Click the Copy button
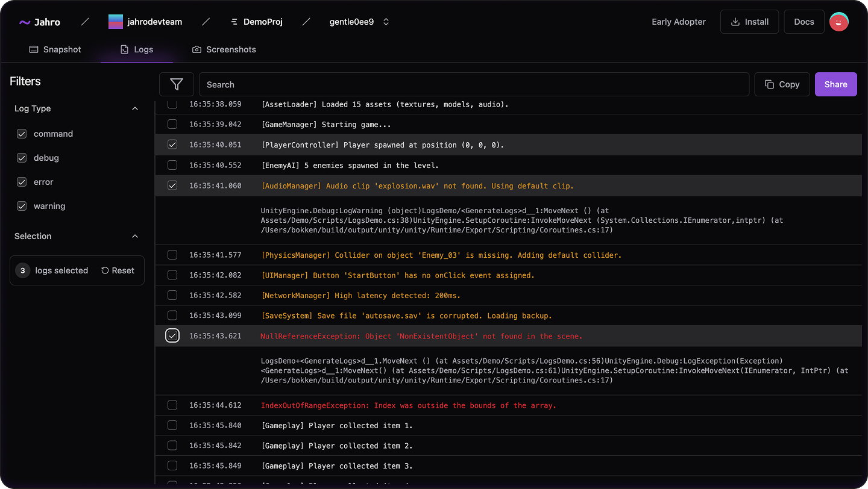 pos(782,84)
